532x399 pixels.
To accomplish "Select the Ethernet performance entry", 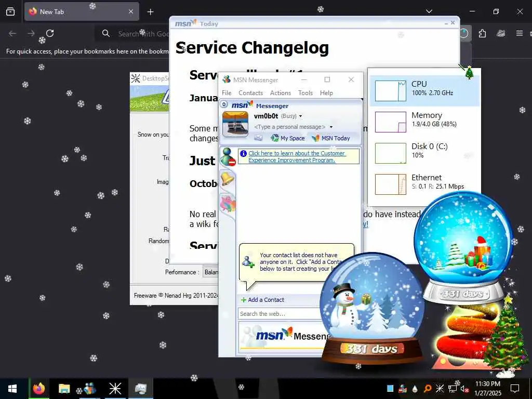I will pyautogui.click(x=424, y=184).
